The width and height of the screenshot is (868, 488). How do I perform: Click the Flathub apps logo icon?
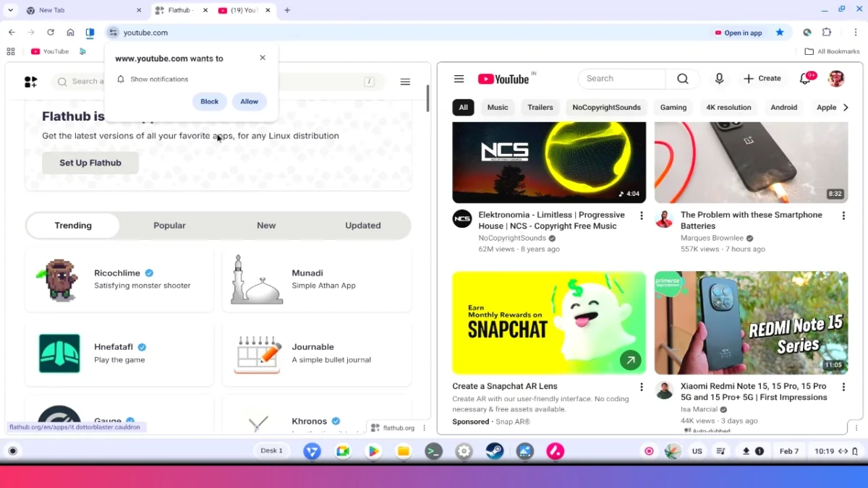click(30, 82)
